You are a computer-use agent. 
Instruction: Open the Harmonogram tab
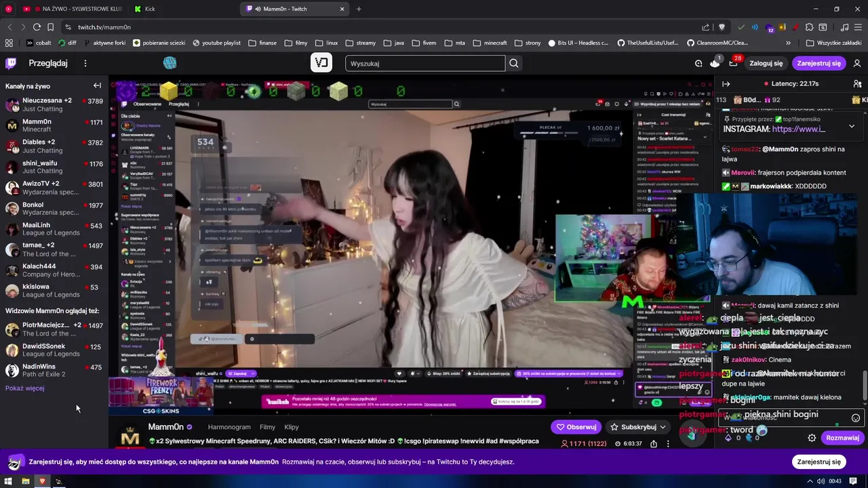[229, 427]
